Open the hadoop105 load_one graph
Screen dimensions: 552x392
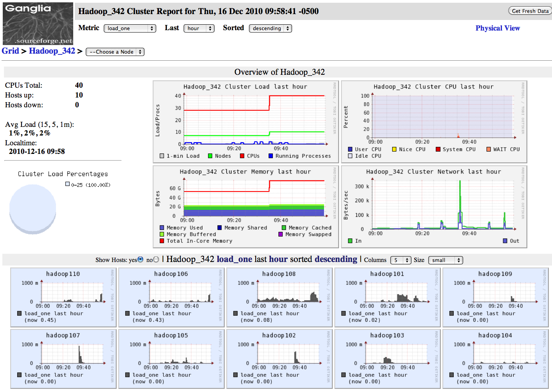pos(171,359)
